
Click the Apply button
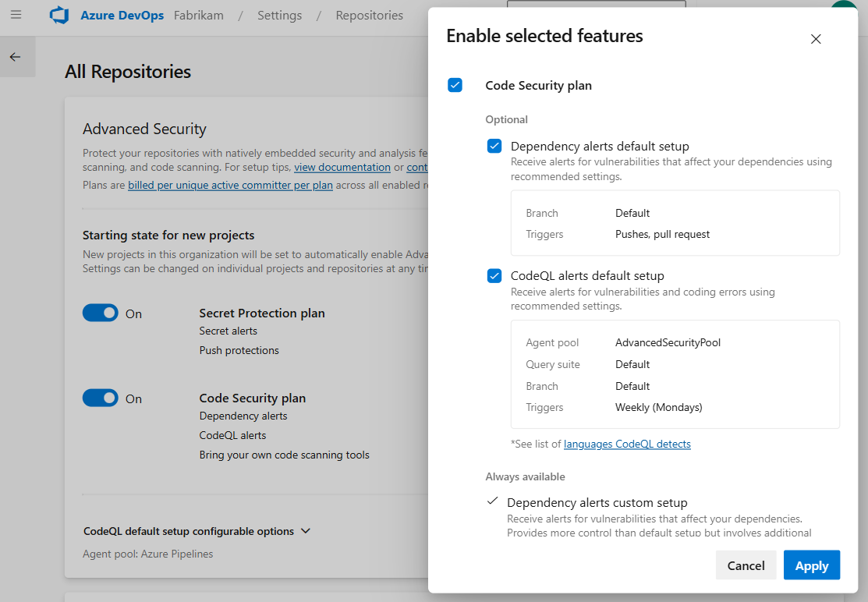811,565
